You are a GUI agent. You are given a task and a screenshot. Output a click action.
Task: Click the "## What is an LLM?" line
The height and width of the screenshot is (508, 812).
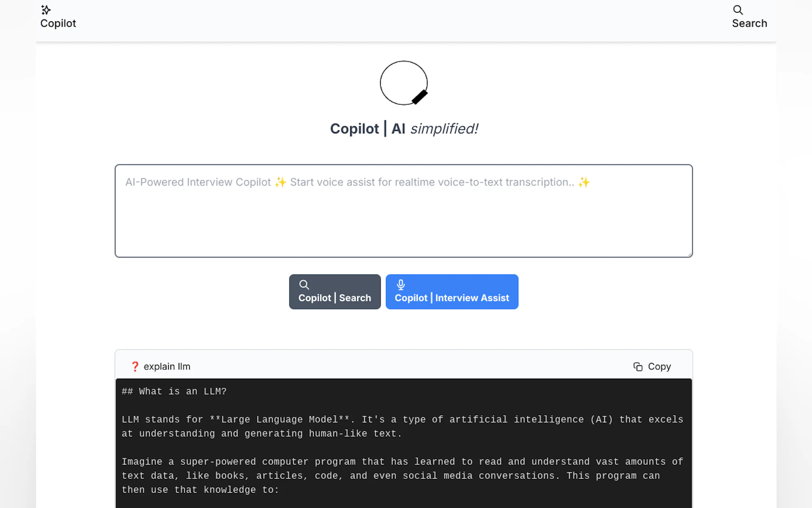pos(174,392)
